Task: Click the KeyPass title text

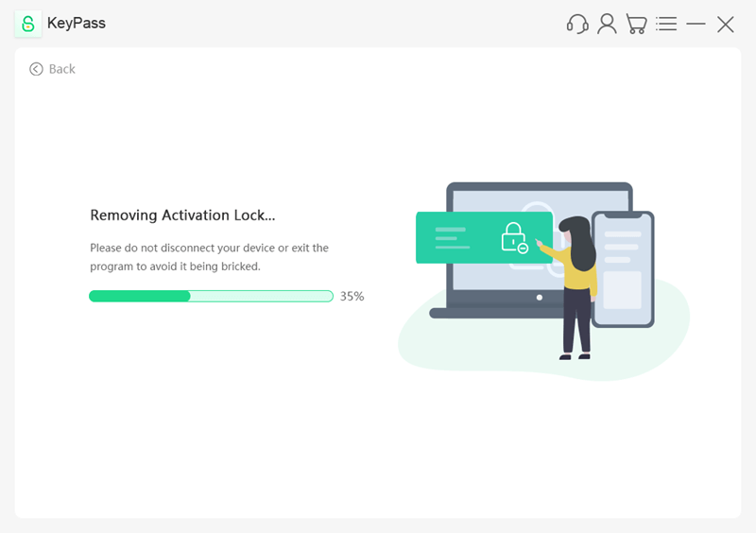Action: (x=77, y=23)
